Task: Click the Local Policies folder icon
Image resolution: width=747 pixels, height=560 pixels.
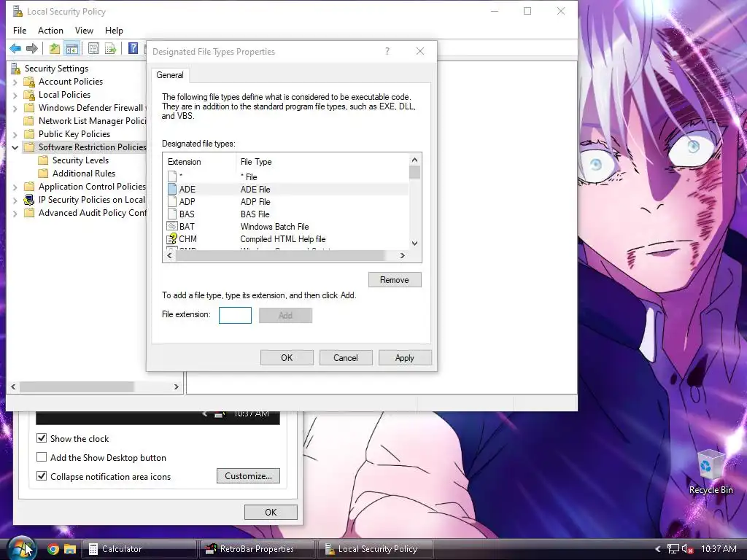Action: coord(29,95)
